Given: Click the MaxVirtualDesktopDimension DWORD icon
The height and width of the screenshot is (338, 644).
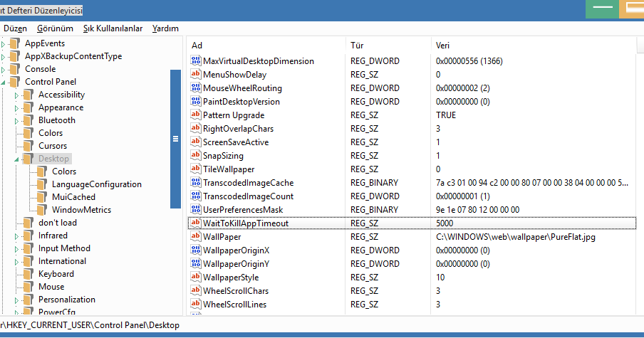Looking at the screenshot, I should point(195,60).
